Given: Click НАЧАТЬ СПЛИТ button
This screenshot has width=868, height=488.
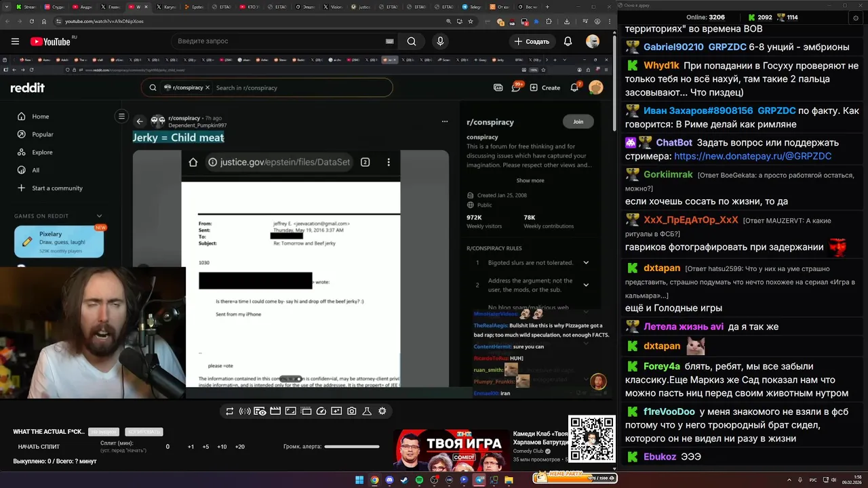Looking at the screenshot, I should tap(39, 447).
